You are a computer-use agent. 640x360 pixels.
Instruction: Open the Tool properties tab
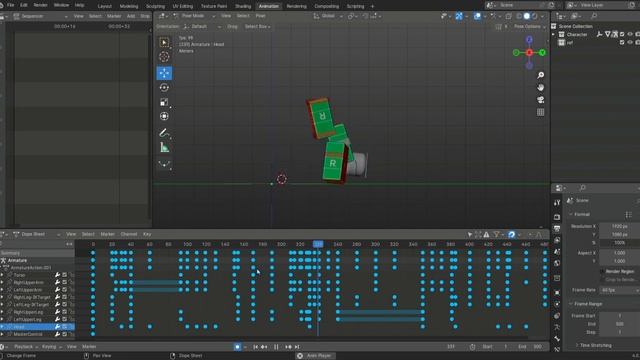[557, 203]
